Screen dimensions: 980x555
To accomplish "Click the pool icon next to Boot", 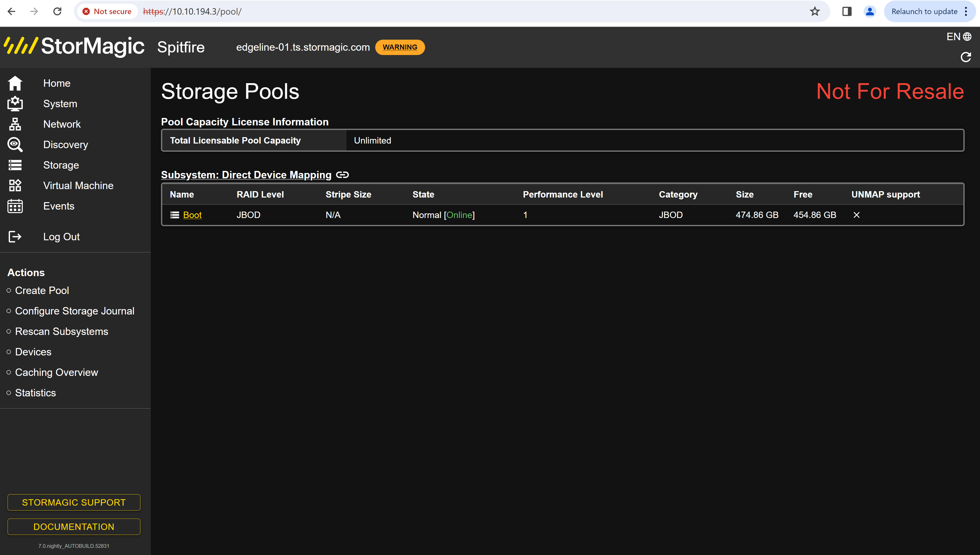I will point(175,215).
